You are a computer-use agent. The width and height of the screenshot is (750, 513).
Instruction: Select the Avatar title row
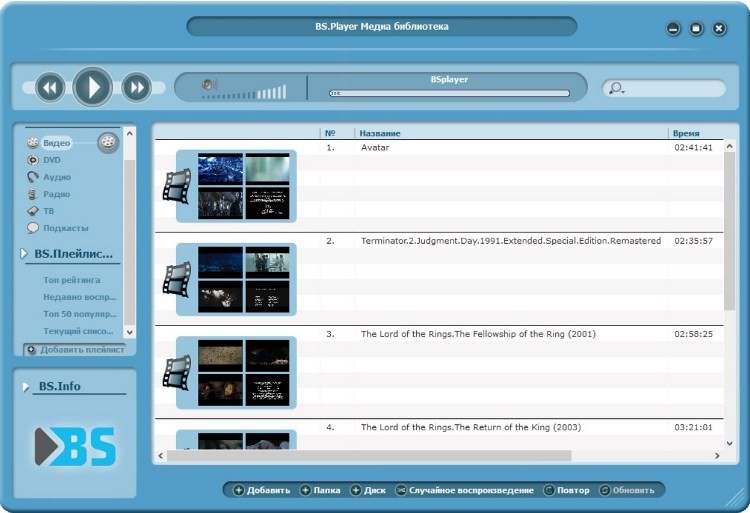click(x=375, y=148)
